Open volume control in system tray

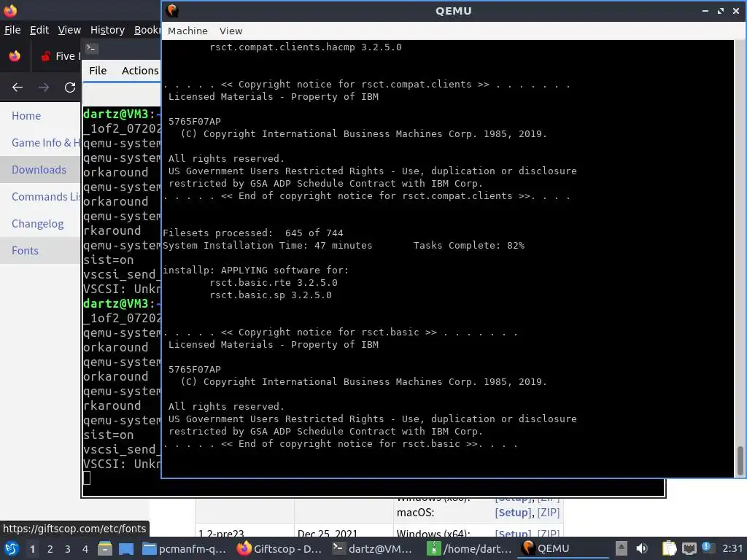click(642, 549)
